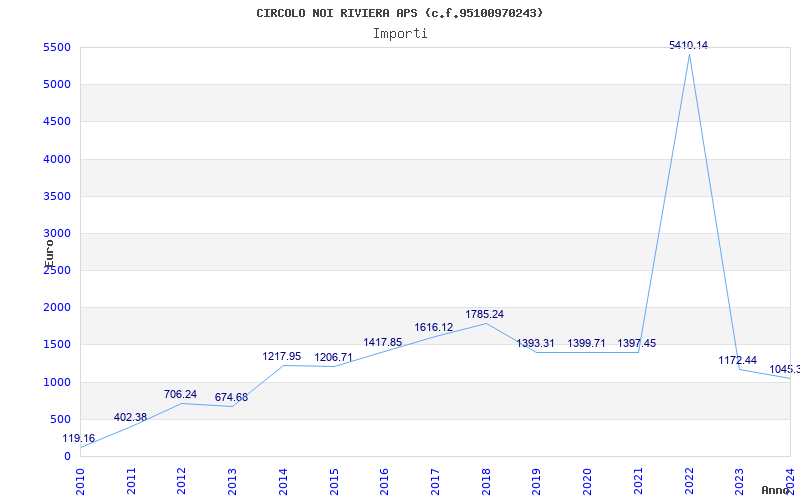
Task: Select the 674.68 data label
Action: [231, 397]
